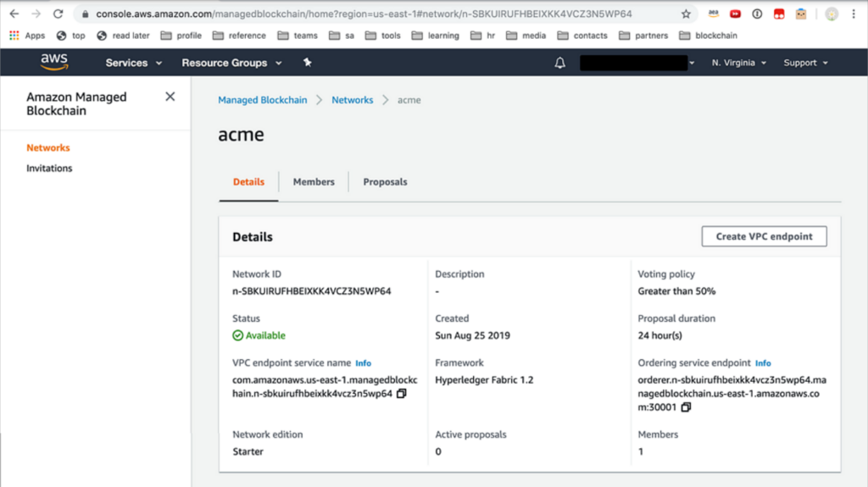This screenshot has height=487, width=868.
Task: Expand the Services dropdown
Action: (x=133, y=63)
